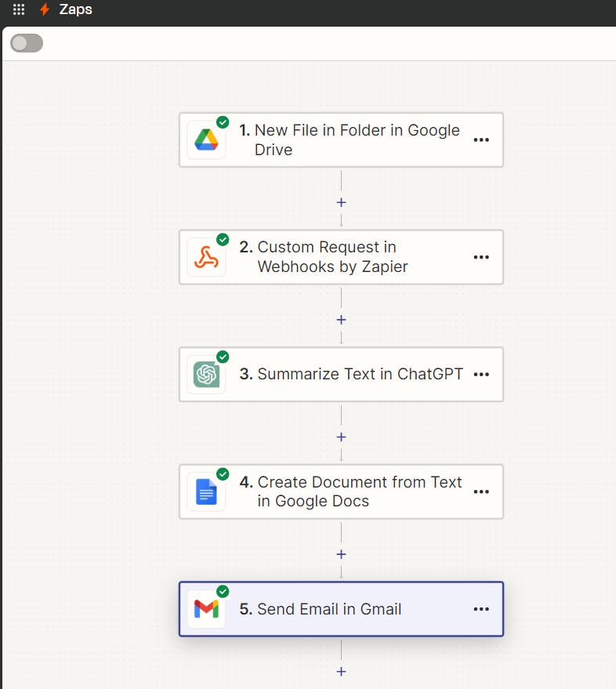This screenshot has width=616, height=689.
Task: Add a step after Custom Request step
Action: [x=341, y=320]
